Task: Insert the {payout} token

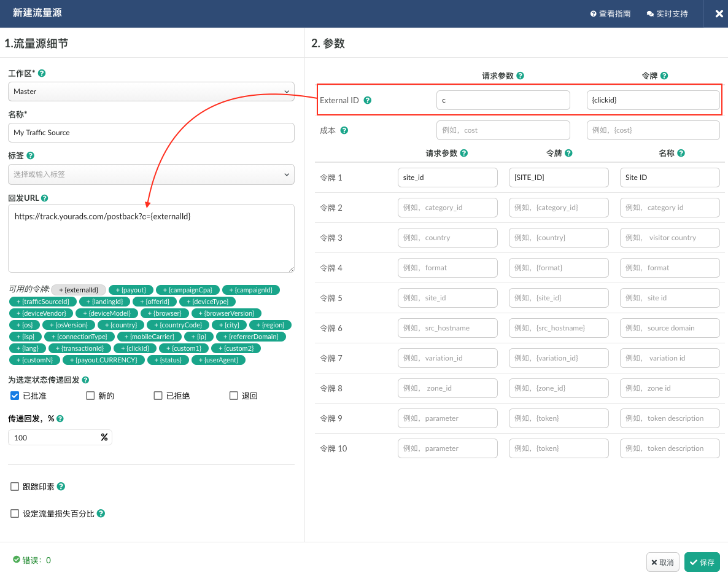Action: (x=131, y=290)
